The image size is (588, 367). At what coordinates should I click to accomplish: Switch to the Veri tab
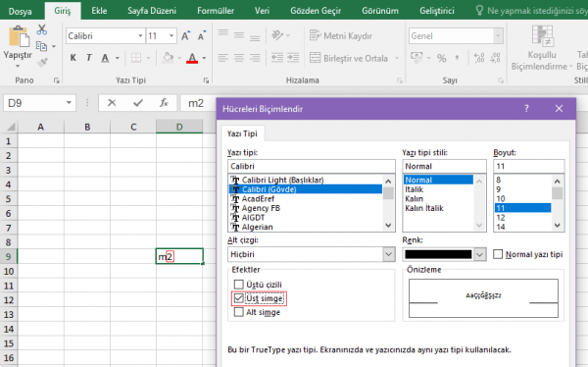point(262,11)
